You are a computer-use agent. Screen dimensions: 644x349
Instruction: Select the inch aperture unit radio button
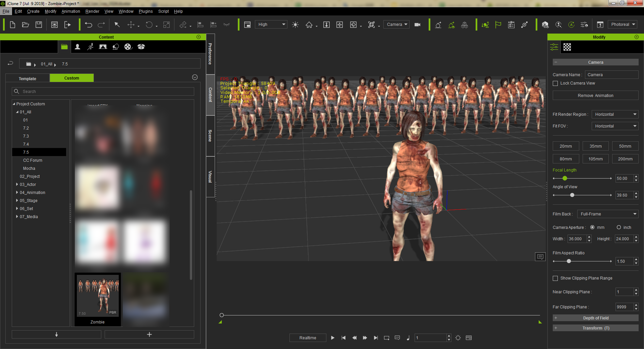tap(619, 228)
